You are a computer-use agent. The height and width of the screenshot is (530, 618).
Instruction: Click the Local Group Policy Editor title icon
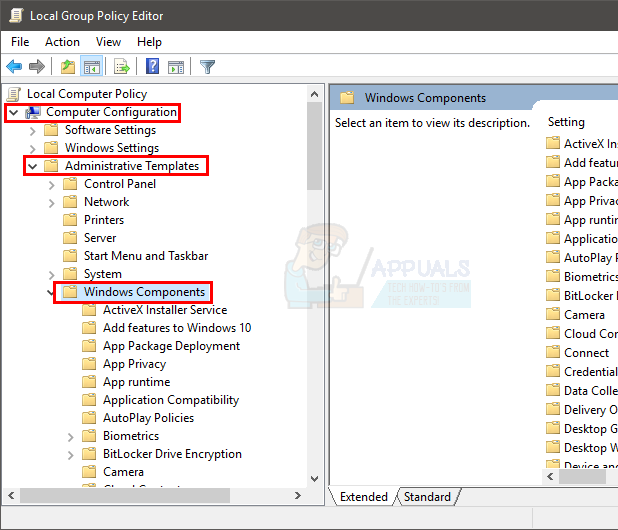pyautogui.click(x=17, y=15)
